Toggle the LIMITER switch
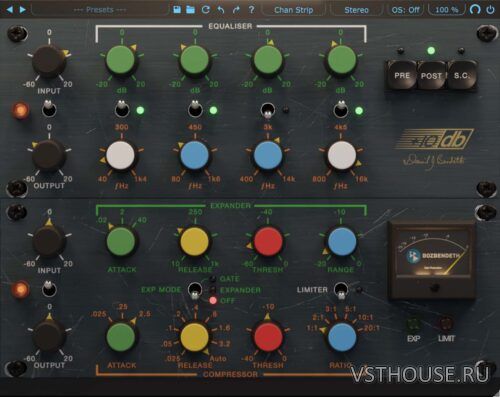This screenshot has height=397, width=500. [341, 291]
